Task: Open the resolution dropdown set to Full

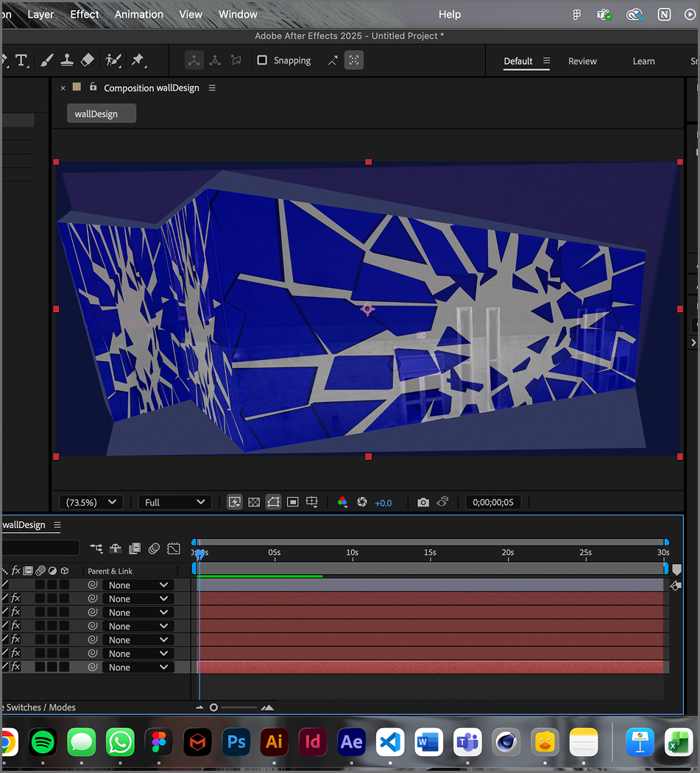Action: 174,501
